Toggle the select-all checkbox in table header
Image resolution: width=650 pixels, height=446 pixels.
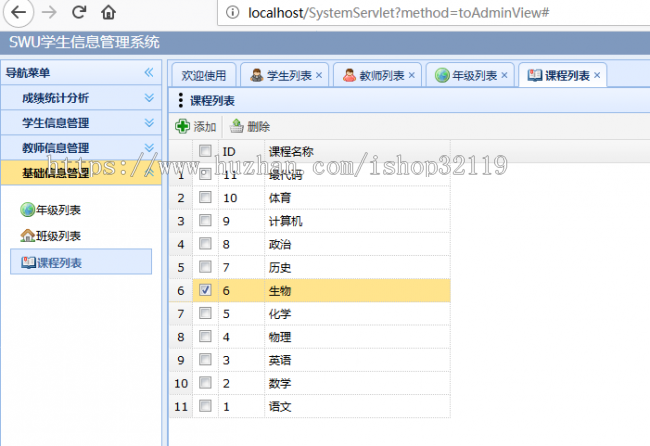205,150
